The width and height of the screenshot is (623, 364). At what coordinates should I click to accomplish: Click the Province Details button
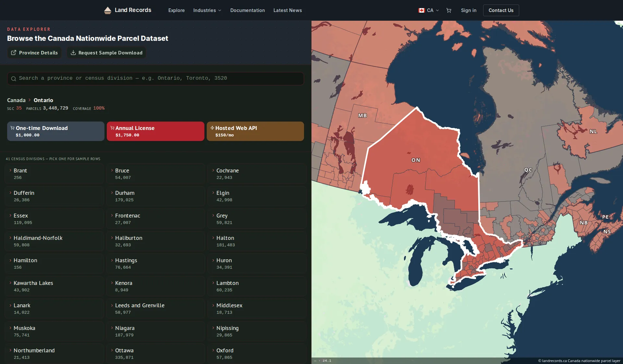pos(34,53)
